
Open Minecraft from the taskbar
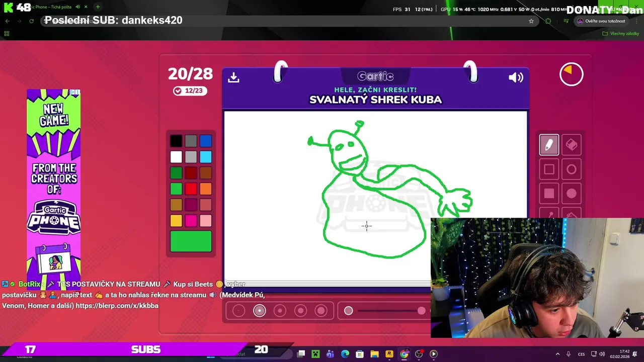click(315, 354)
